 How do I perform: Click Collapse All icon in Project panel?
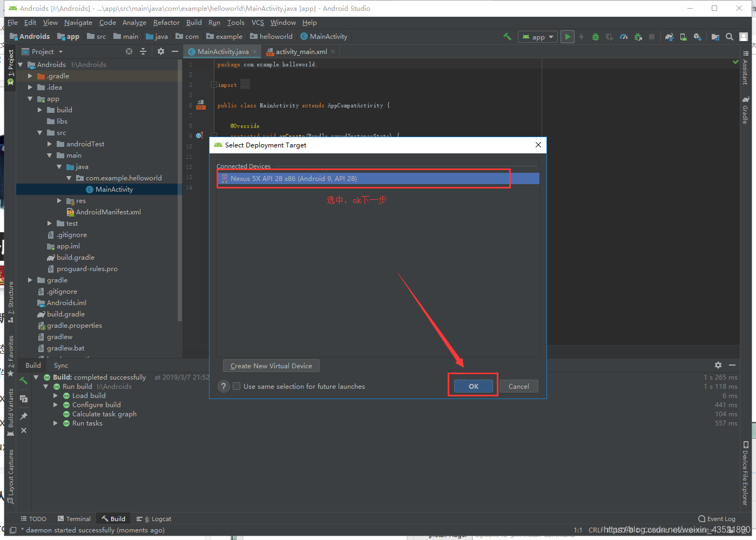(x=143, y=51)
